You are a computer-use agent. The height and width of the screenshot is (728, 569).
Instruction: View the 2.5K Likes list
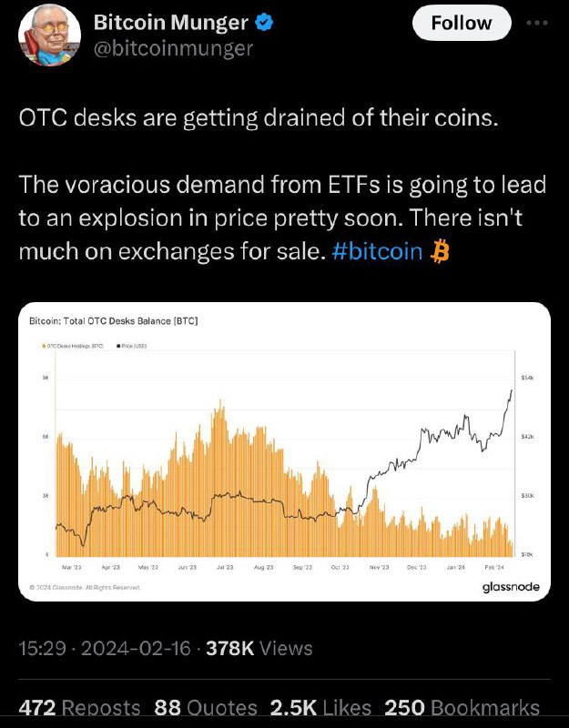tap(320, 708)
